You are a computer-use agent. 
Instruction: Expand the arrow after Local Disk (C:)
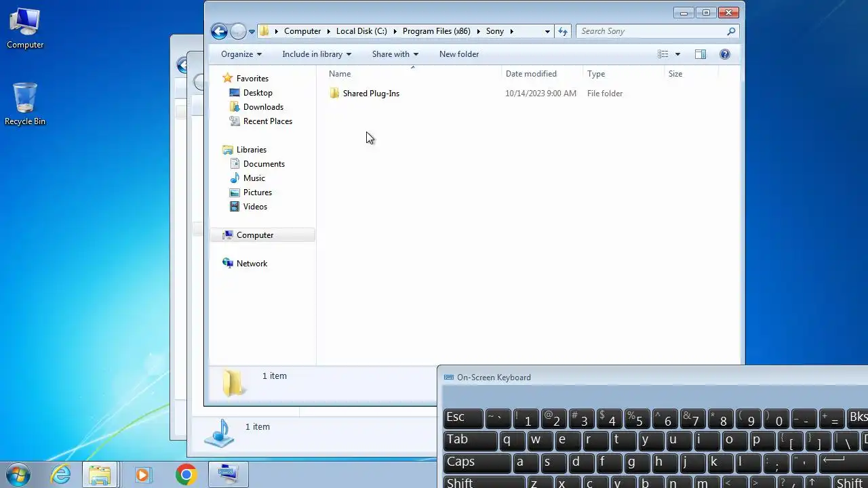(395, 31)
